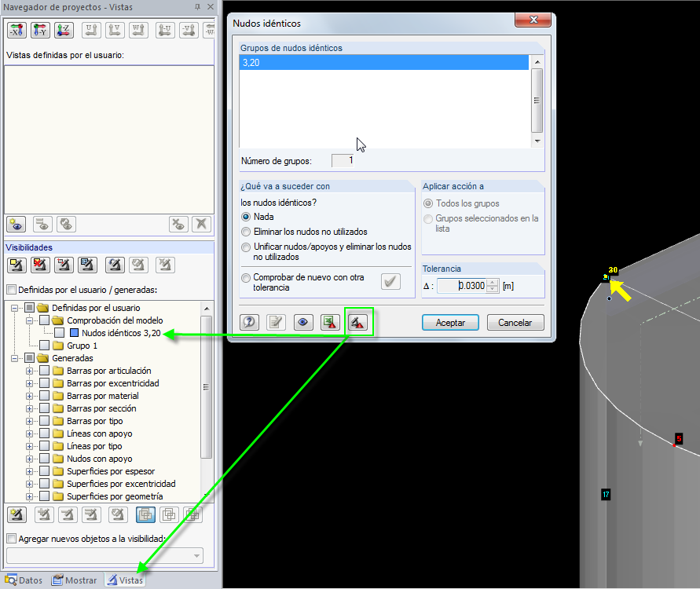Select group 3,20 in identical nodes list
700x589 pixels.
[384, 63]
